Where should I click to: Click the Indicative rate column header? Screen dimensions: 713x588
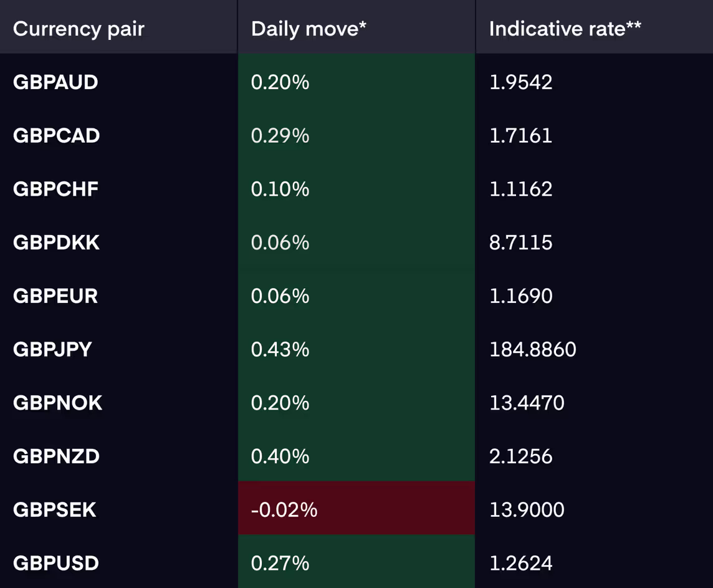coord(565,29)
